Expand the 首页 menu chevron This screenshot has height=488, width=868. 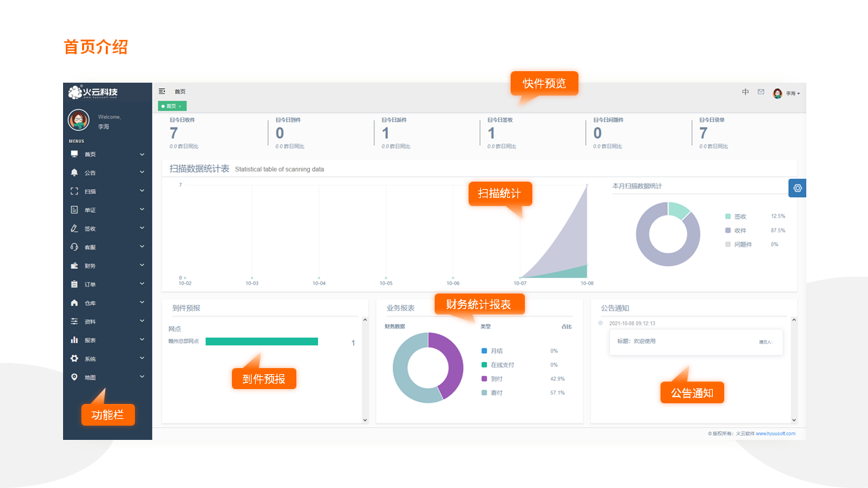142,155
